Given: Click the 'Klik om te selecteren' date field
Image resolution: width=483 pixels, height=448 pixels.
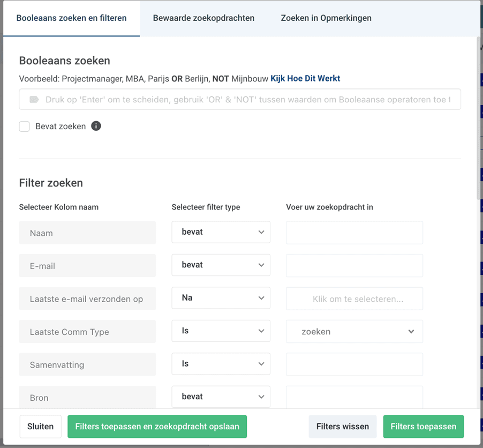Looking at the screenshot, I should (354, 298).
